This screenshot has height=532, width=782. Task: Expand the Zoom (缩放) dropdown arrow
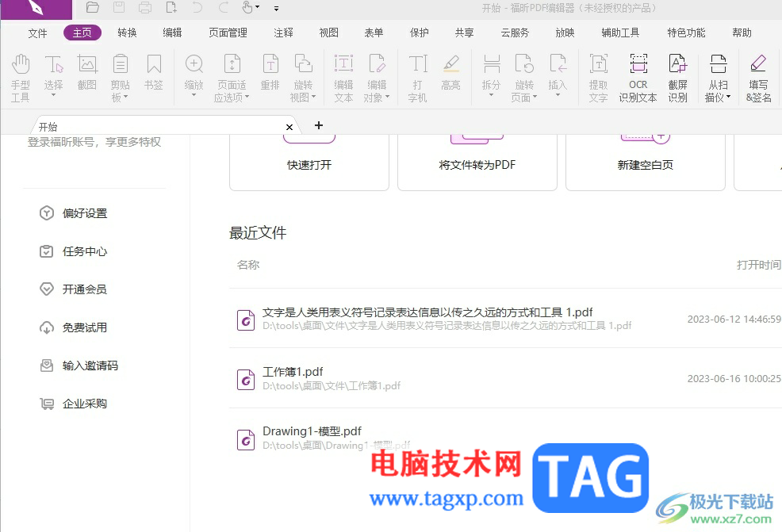pos(194,94)
